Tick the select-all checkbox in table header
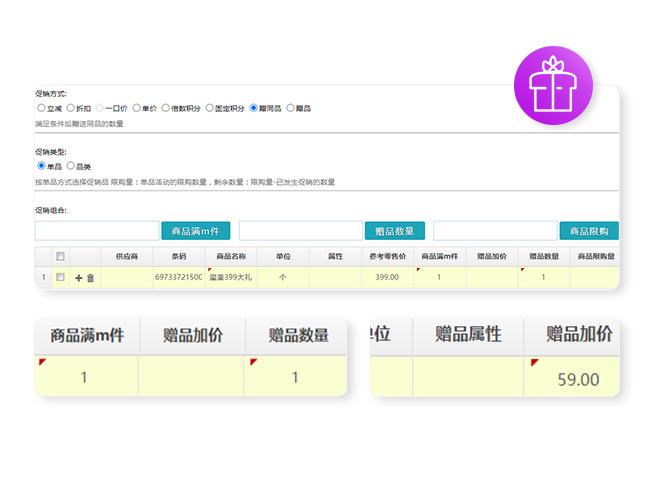 click(60, 256)
